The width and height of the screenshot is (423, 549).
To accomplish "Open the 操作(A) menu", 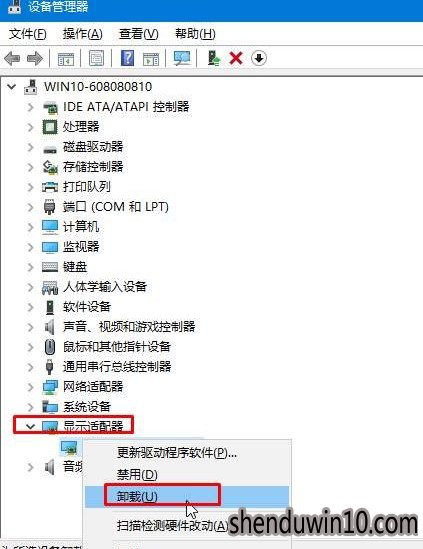I will [x=83, y=34].
